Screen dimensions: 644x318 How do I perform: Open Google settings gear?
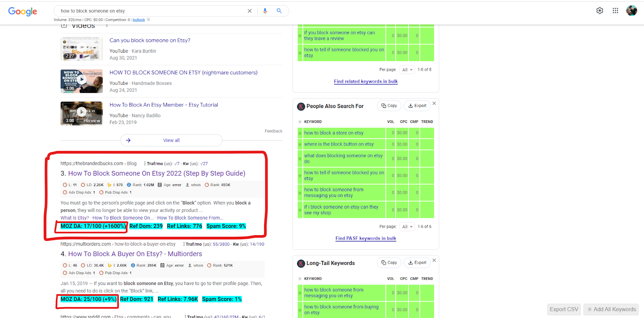pos(600,11)
